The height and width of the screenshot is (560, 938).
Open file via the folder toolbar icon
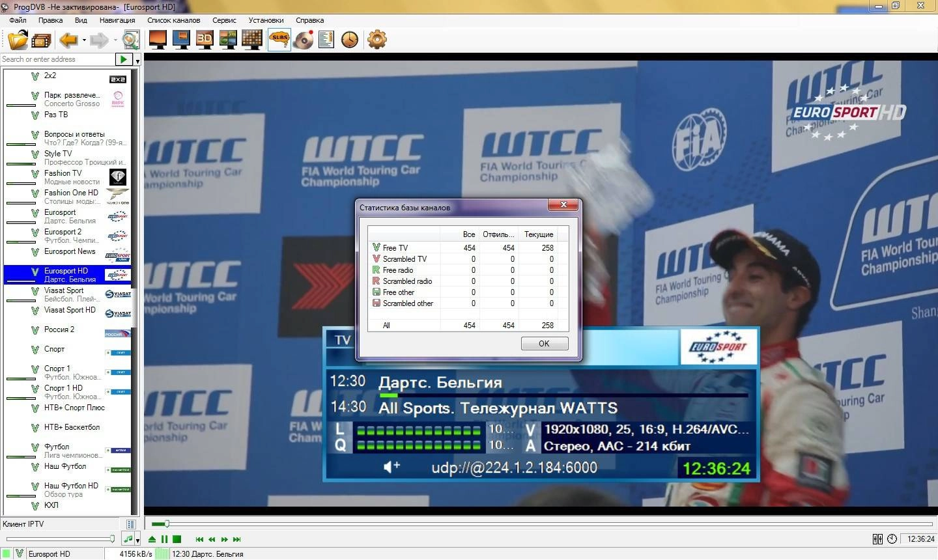point(18,40)
